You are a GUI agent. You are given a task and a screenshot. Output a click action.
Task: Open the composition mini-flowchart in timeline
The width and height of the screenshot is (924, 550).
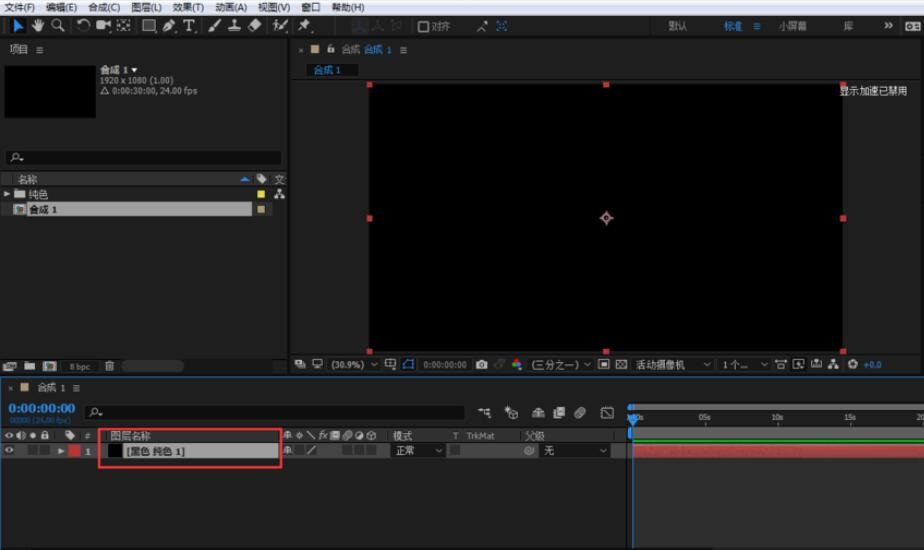pos(484,413)
